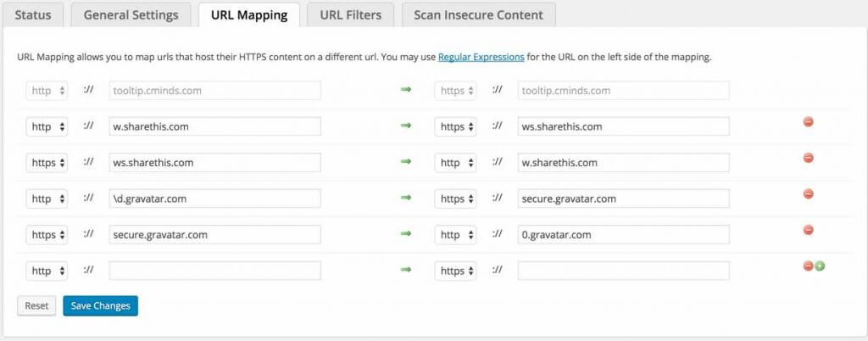
Task: Open the source protocol dropdown for w.sharethis.com
Action: (x=47, y=126)
